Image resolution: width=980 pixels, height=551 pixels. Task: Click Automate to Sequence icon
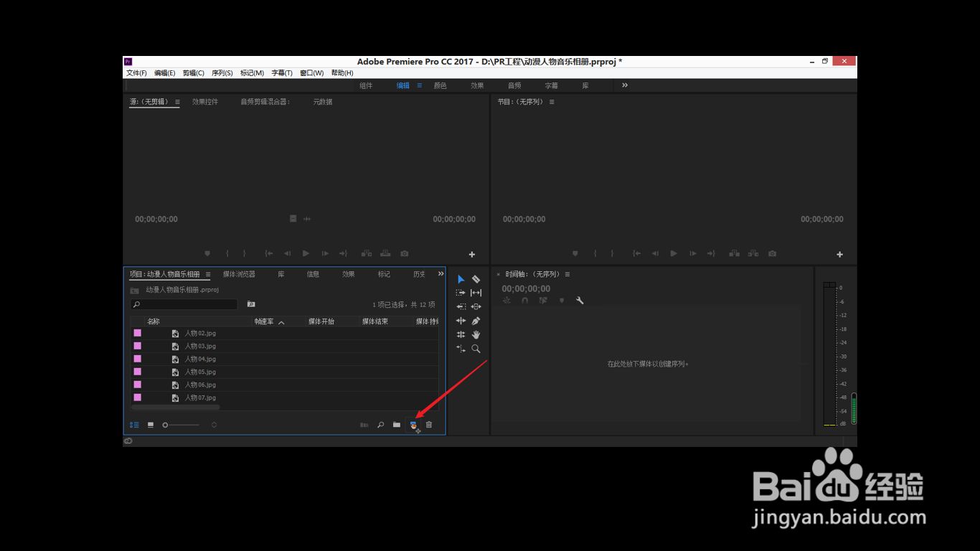coord(364,425)
